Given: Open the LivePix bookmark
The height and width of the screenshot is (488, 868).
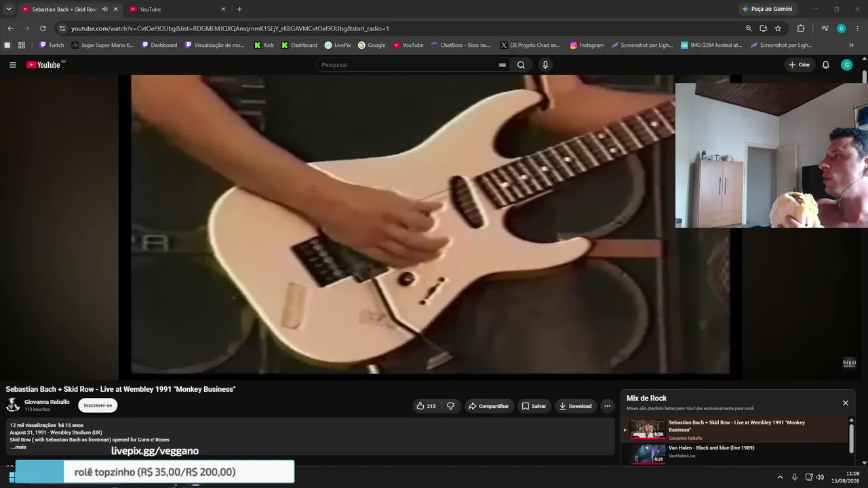Looking at the screenshot, I should (338, 45).
